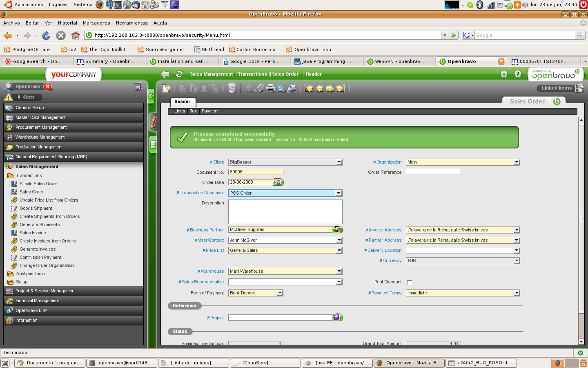Click the attachment paperclip icon

(260, 88)
